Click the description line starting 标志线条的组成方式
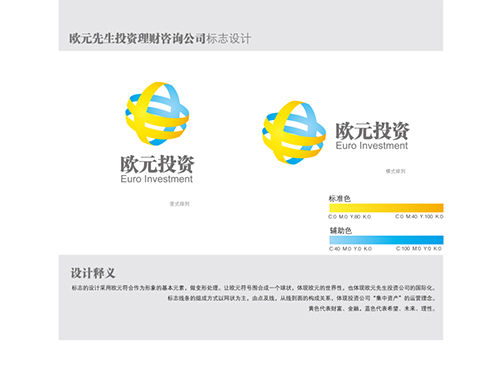The width and height of the screenshot is (500, 366). 301,298
